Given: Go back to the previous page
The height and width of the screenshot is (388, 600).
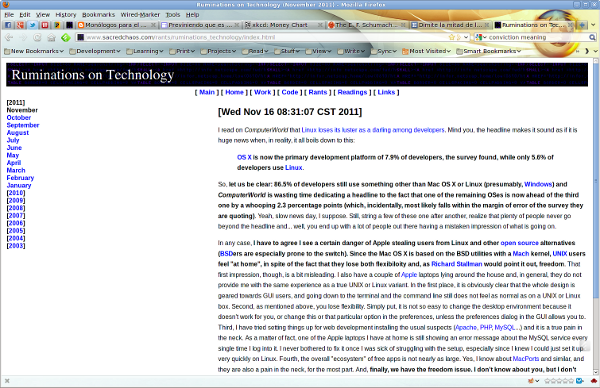Looking at the screenshot, I should click(10, 37).
